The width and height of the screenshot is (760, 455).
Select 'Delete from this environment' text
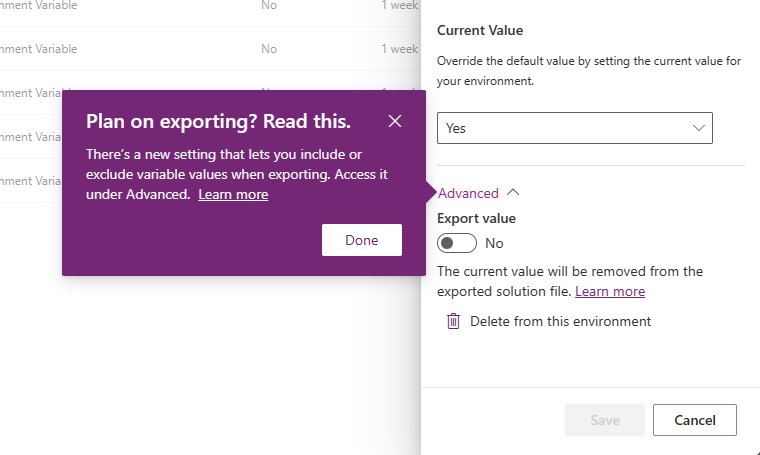coord(560,321)
